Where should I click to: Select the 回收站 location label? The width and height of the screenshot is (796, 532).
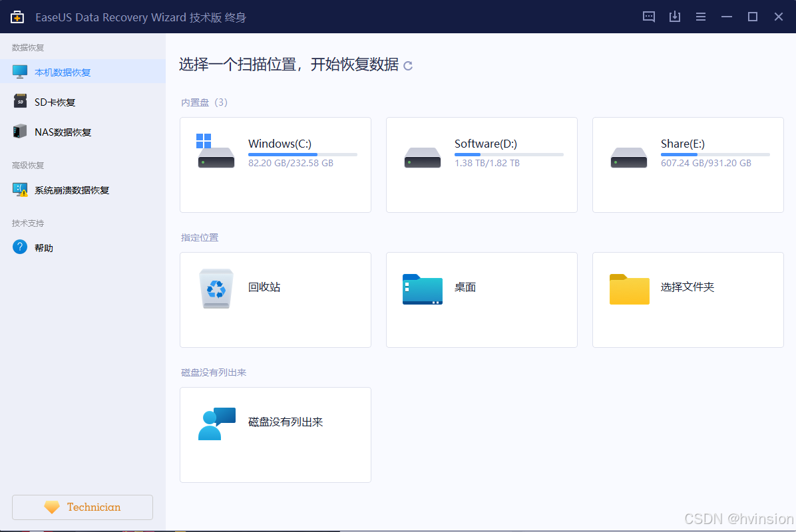(264, 287)
